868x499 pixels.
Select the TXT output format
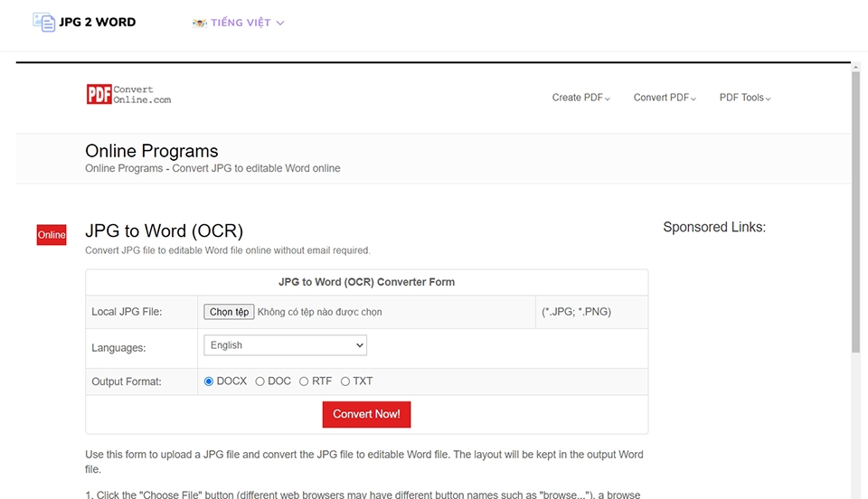pos(344,381)
